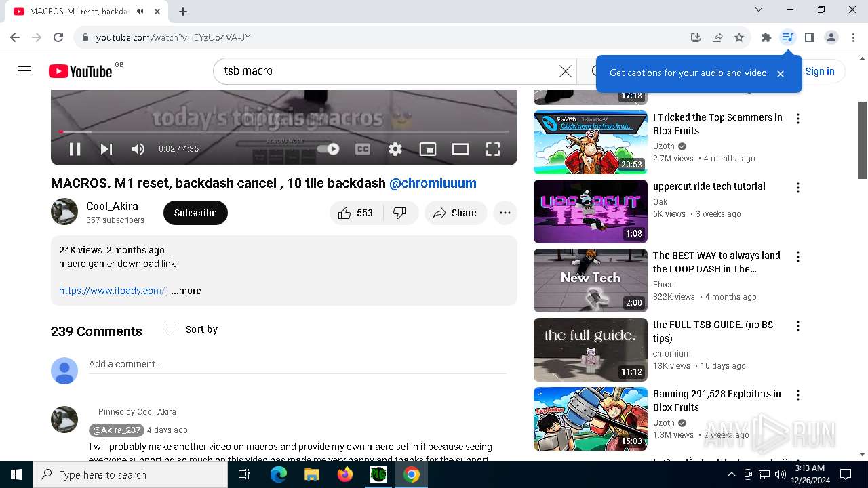This screenshot has height=488, width=868.
Task: Click Sign in link
Action: click(x=820, y=71)
